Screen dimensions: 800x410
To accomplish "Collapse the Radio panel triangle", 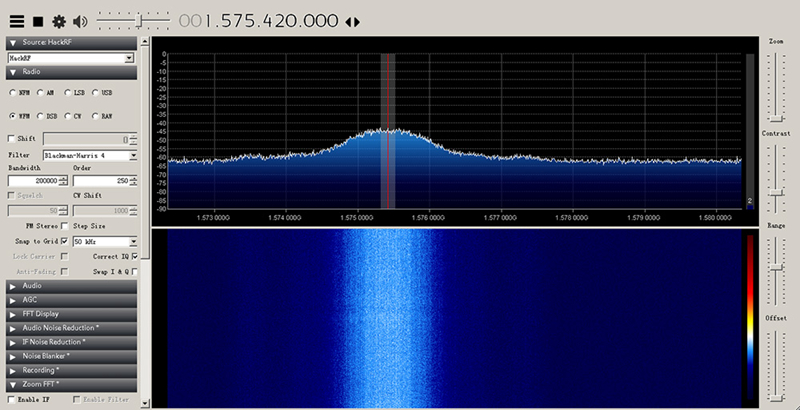I will click(13, 72).
